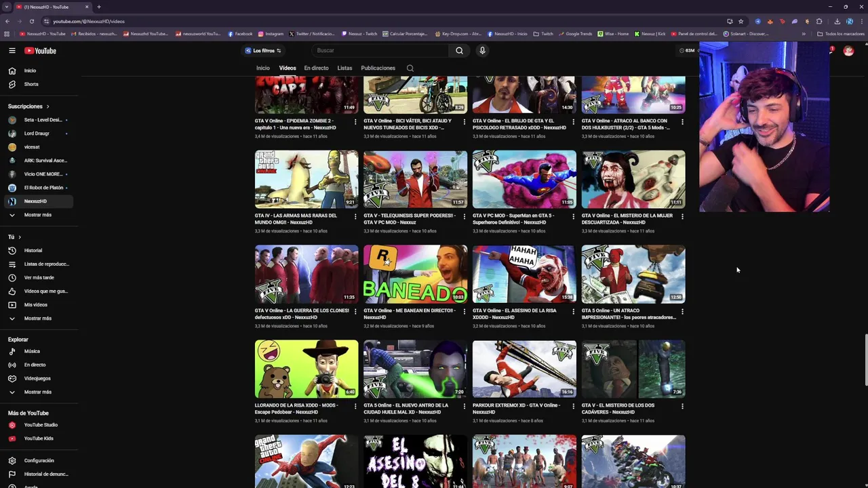Image resolution: width=868 pixels, height=488 pixels.
Task: Open the Superman flying thumbnail
Action: (524, 179)
